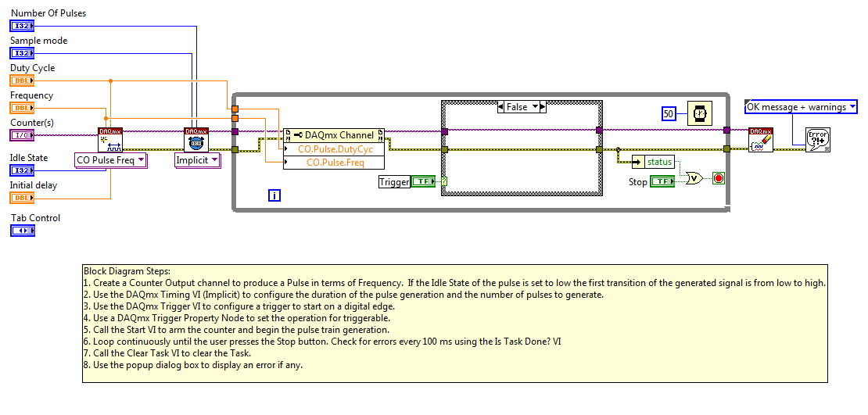This screenshot has height=415, width=868.
Task: Click the loop stop condition terminal
Action: tap(719, 179)
